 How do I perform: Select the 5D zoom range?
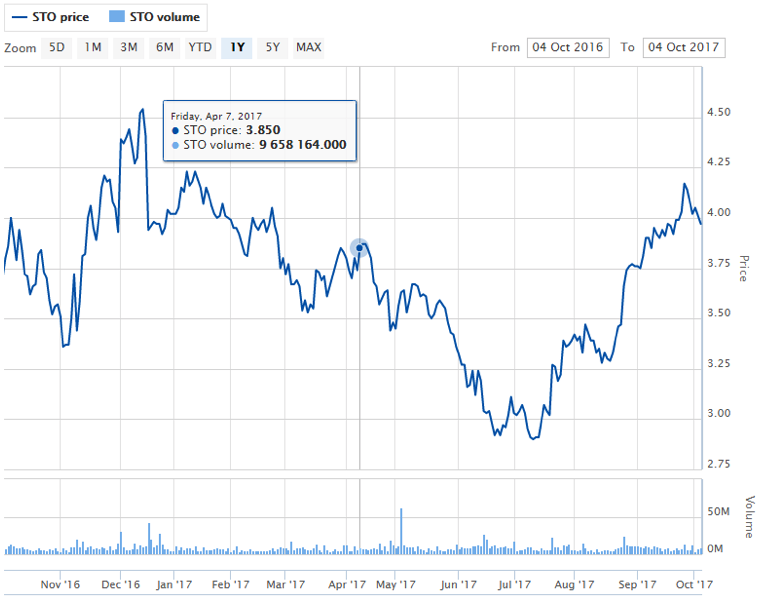[x=57, y=47]
